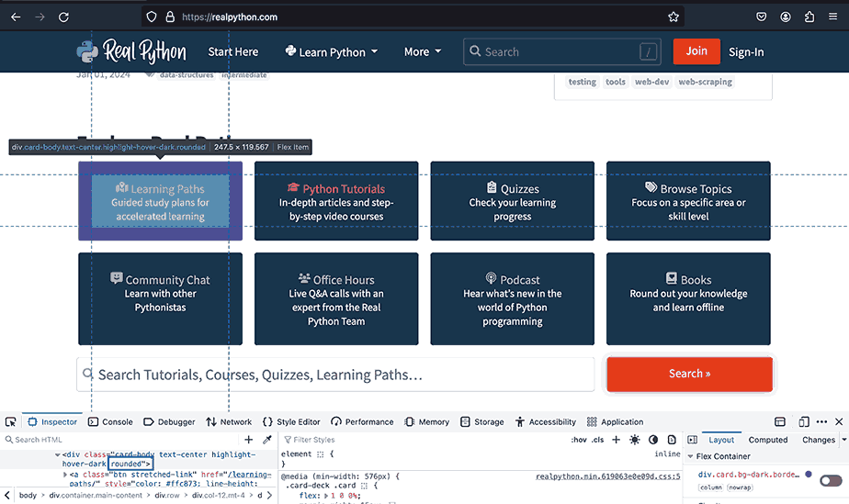Open responsive design mode icon
849x504 pixels.
(803, 421)
